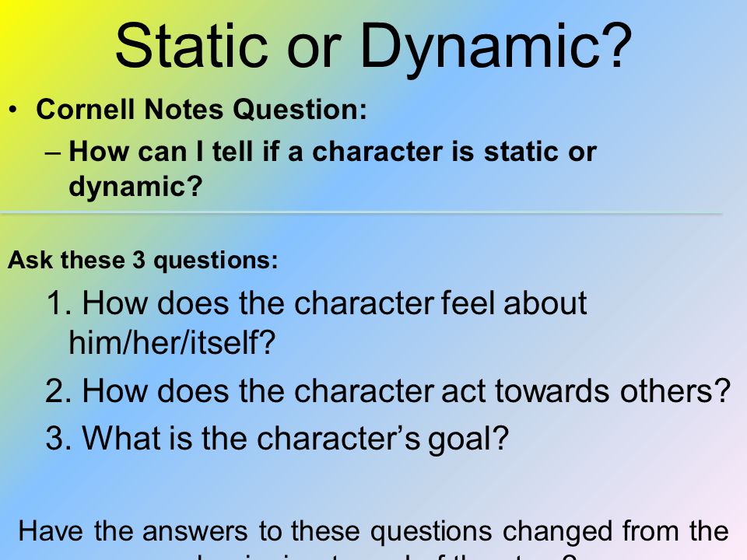
Task: Click the word dynamic? in the sub-bullet
Action: point(135,187)
